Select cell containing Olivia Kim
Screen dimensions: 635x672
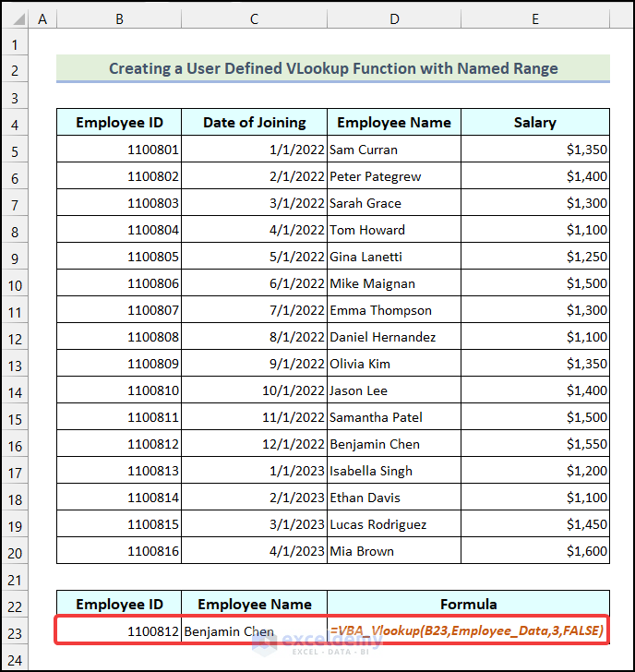click(394, 364)
